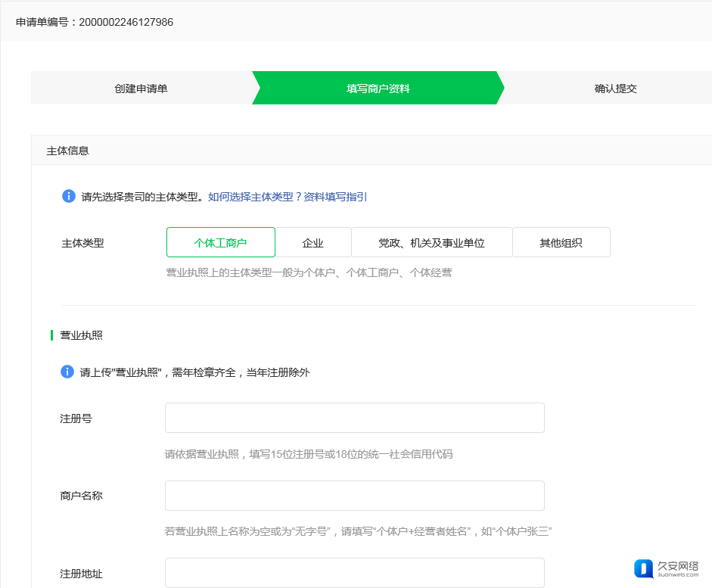Select the 党政、机关及事业单位 option
The width and height of the screenshot is (712, 588).
(x=431, y=243)
